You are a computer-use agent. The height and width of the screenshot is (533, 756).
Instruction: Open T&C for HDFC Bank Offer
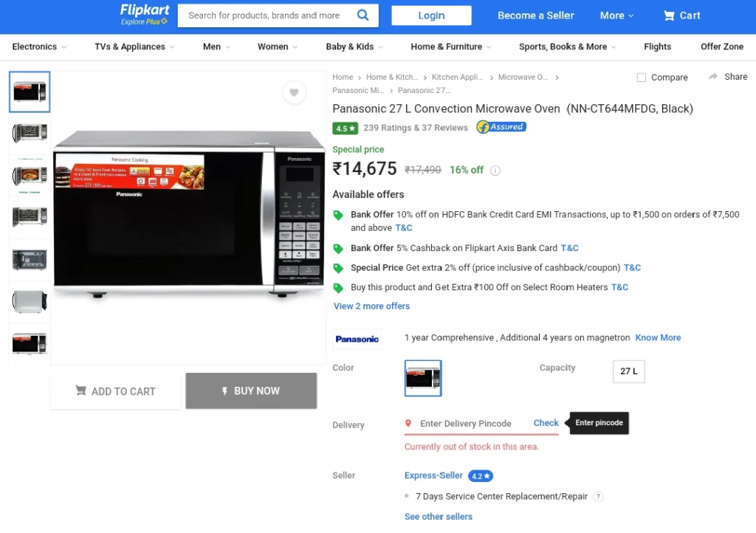coord(404,228)
